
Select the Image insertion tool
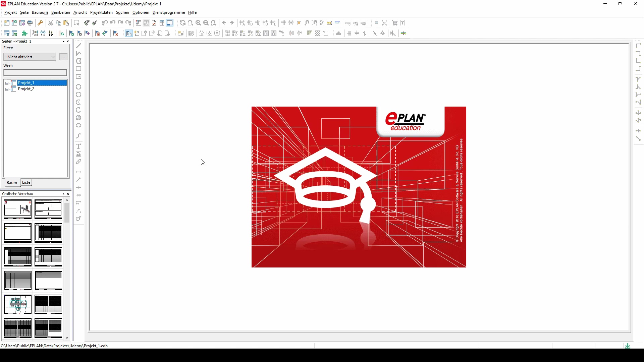coord(79,154)
